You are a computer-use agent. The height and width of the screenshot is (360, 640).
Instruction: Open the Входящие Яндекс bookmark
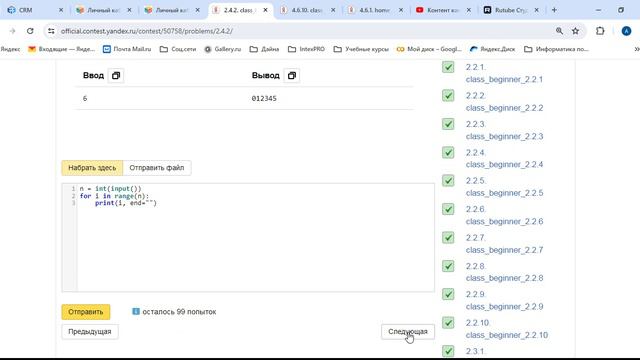pos(61,49)
